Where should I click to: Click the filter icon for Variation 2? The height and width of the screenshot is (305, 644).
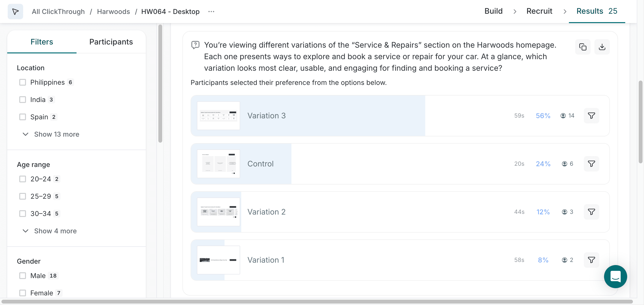point(591,212)
